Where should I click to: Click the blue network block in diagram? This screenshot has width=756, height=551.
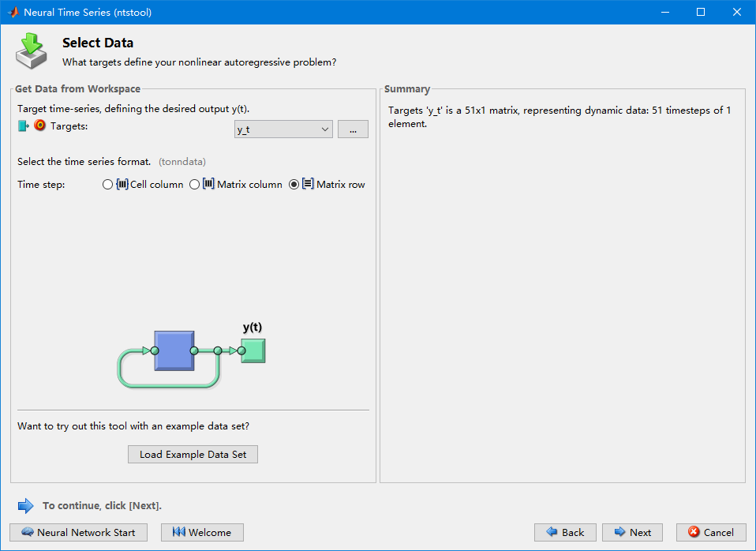coord(174,350)
